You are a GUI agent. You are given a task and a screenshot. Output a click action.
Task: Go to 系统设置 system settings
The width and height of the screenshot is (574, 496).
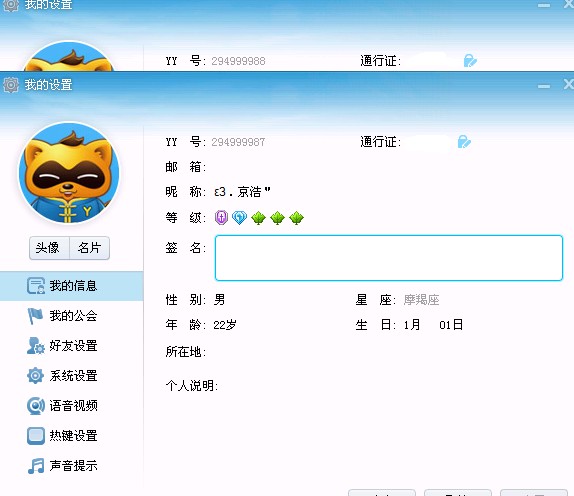tap(71, 376)
